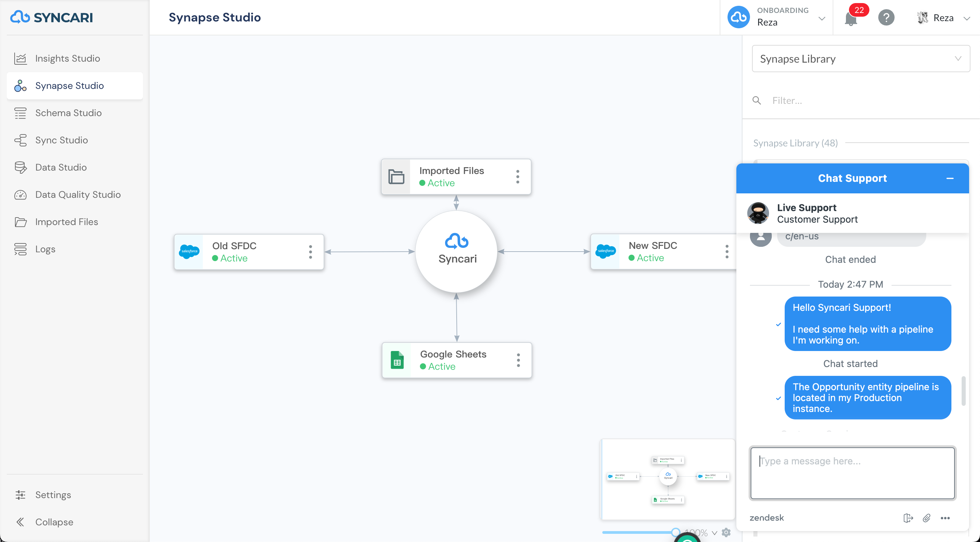Click the Settings sliders icon

pos(20,495)
